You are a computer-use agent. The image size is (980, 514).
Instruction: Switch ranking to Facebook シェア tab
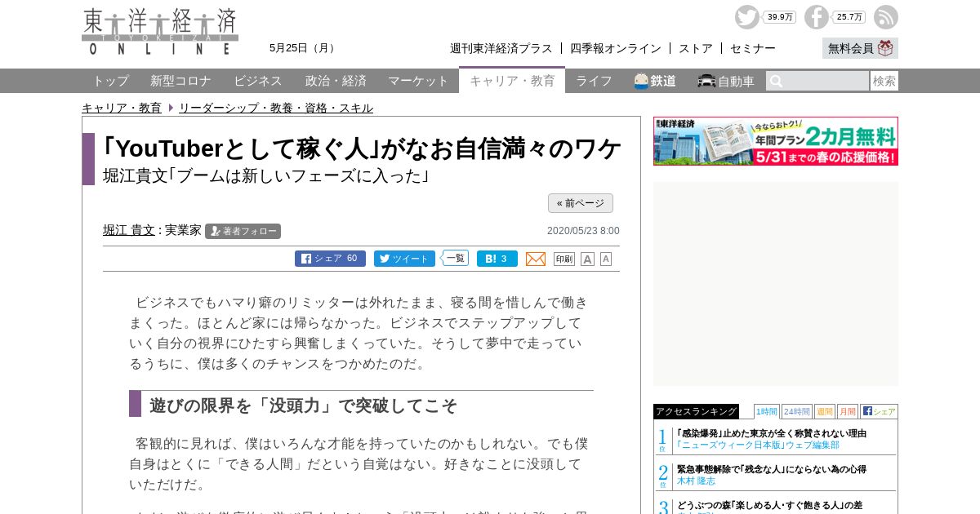click(x=880, y=411)
